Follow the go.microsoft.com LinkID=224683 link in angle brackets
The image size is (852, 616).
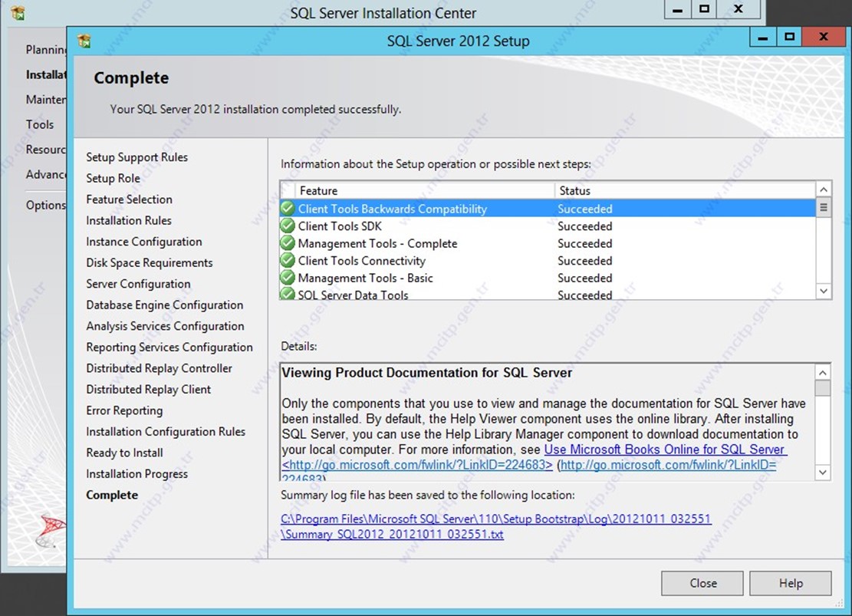click(416, 465)
